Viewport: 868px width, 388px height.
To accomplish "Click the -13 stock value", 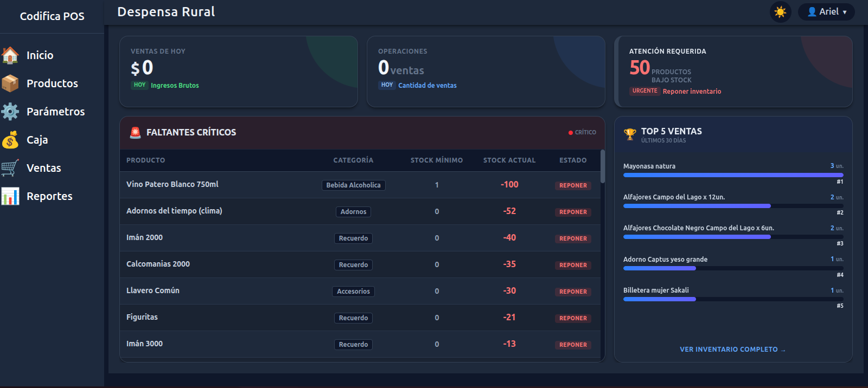I will point(509,344).
